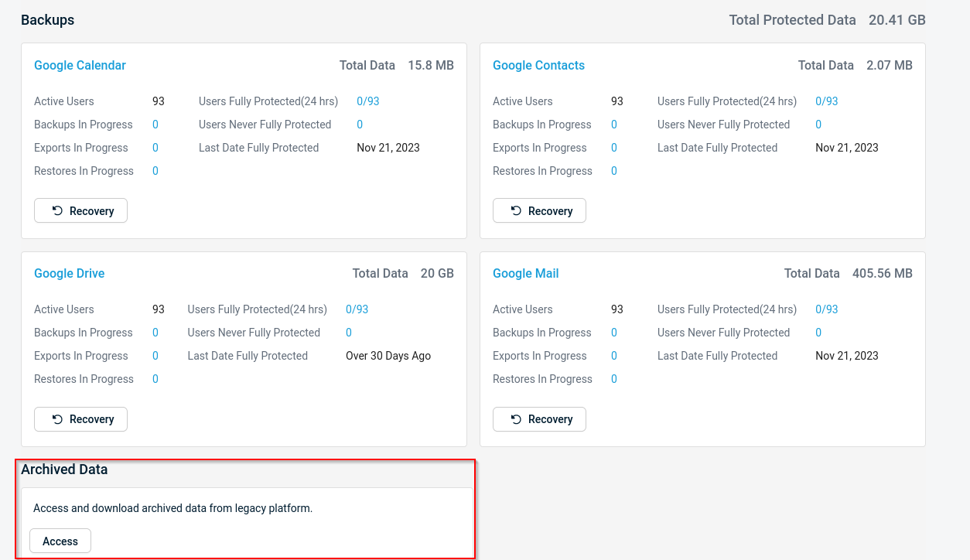970x560 pixels.
Task: Select Google Calendar's Nov 21, 2023 date
Action: (388, 148)
